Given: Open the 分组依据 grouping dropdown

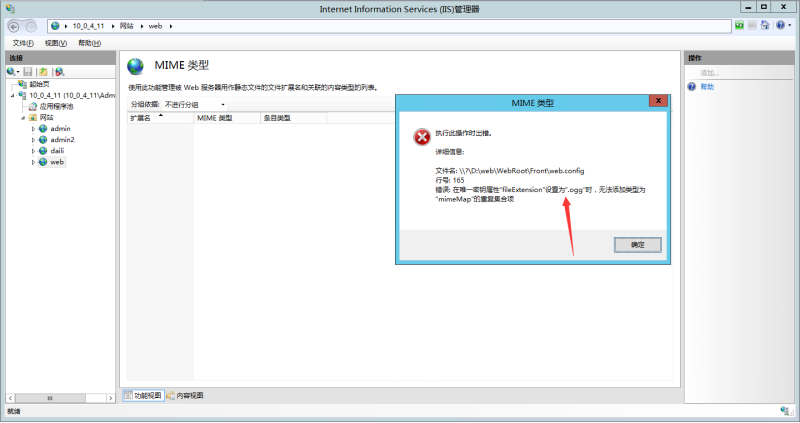Looking at the screenshot, I should (x=194, y=105).
